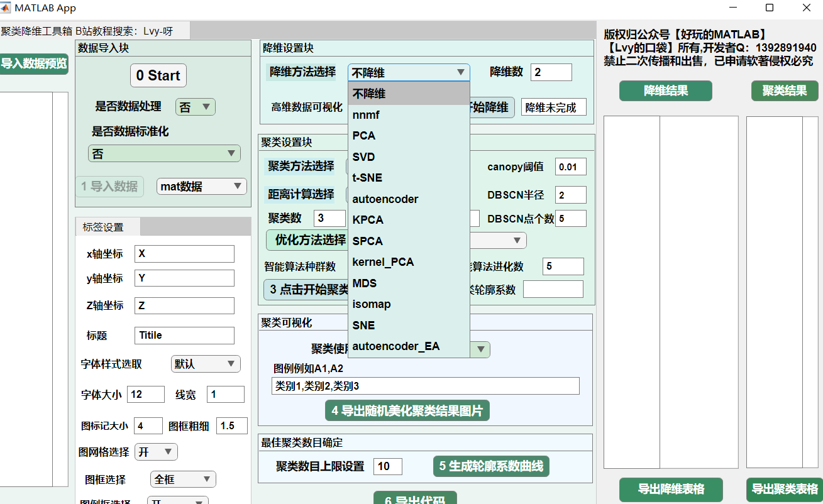The height and width of the screenshot is (504, 823).
Task: Expand the 是否数据标准化 dropdown
Action: [163, 154]
